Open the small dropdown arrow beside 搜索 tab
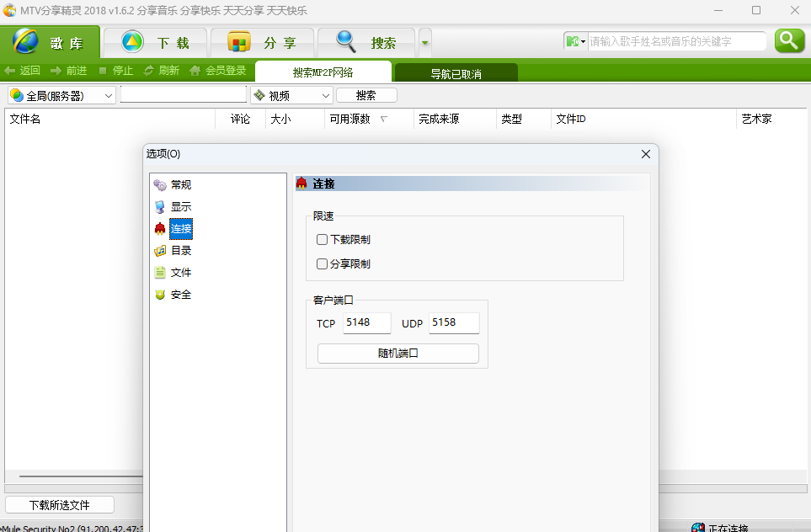 (425, 43)
